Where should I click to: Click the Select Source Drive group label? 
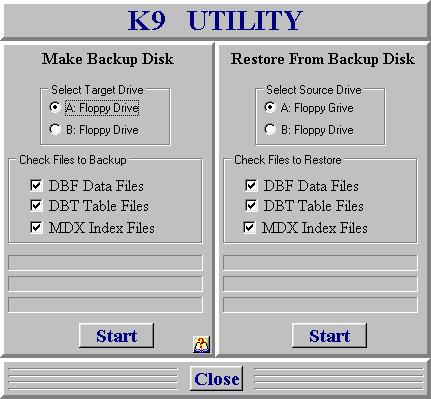click(314, 90)
